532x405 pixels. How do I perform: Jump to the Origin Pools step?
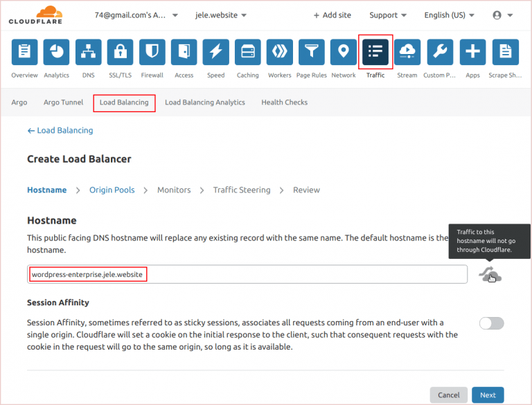coord(112,190)
